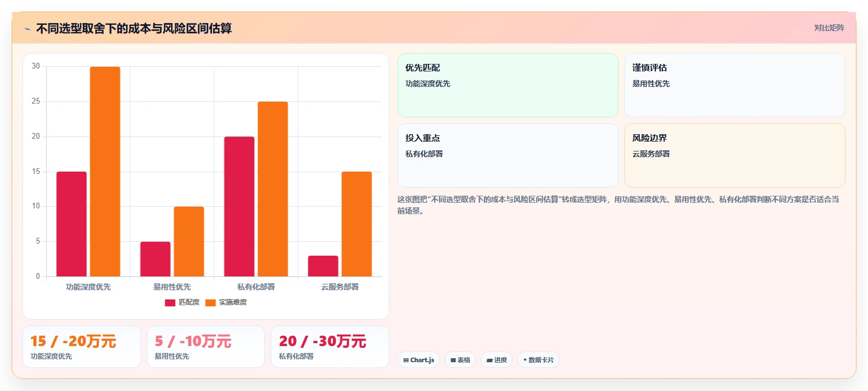
Task: Click the 私有化部署 x-axis label
Action: 256,287
